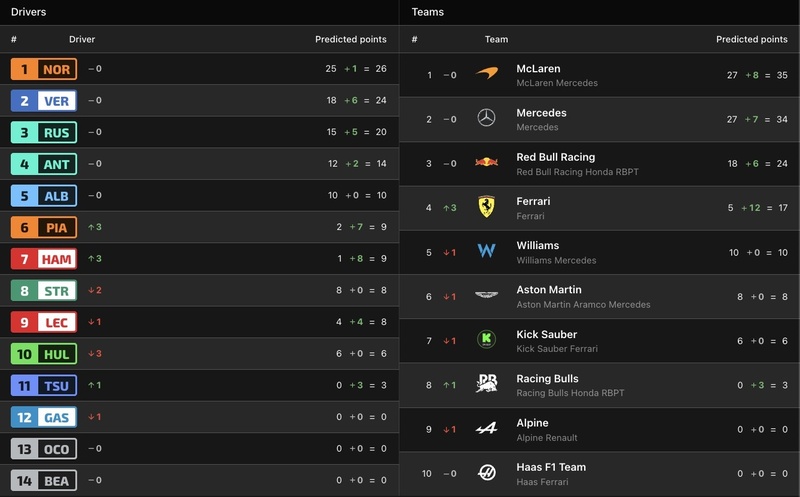Click the Racing Bulls logo
Viewport: 800px width, 497px height.
coord(486,384)
